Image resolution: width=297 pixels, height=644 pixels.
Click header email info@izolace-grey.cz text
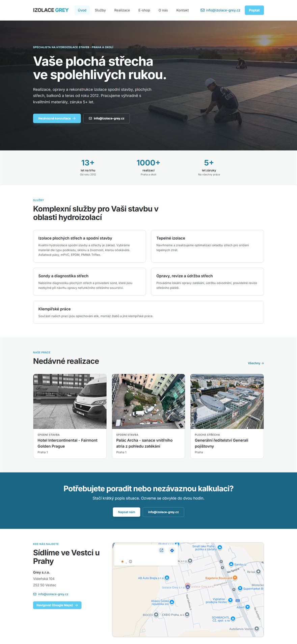(223, 10)
